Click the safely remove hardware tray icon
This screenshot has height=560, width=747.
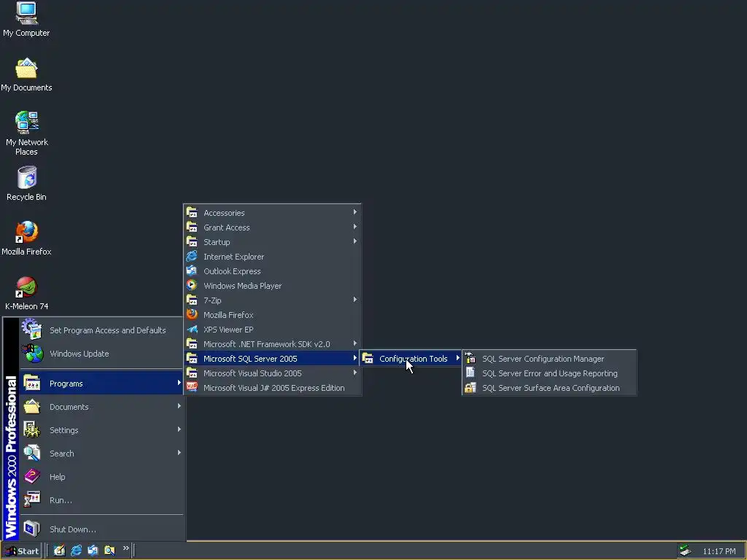click(686, 551)
